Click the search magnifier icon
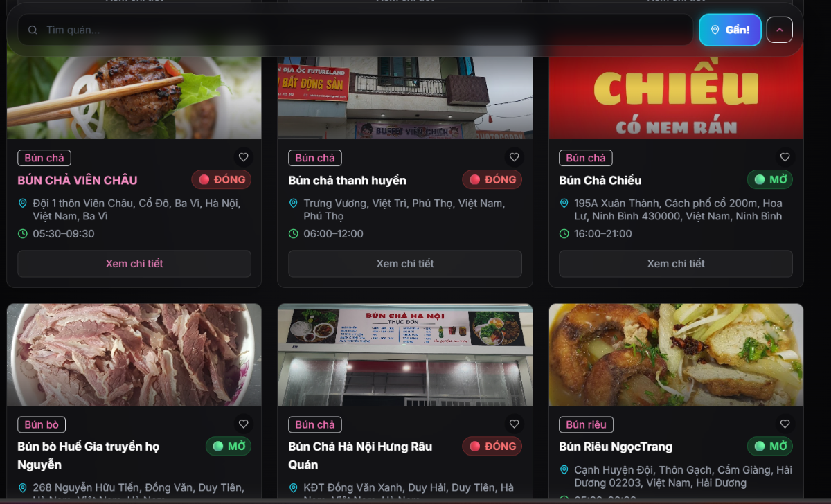The height and width of the screenshot is (504, 831). 33,30
